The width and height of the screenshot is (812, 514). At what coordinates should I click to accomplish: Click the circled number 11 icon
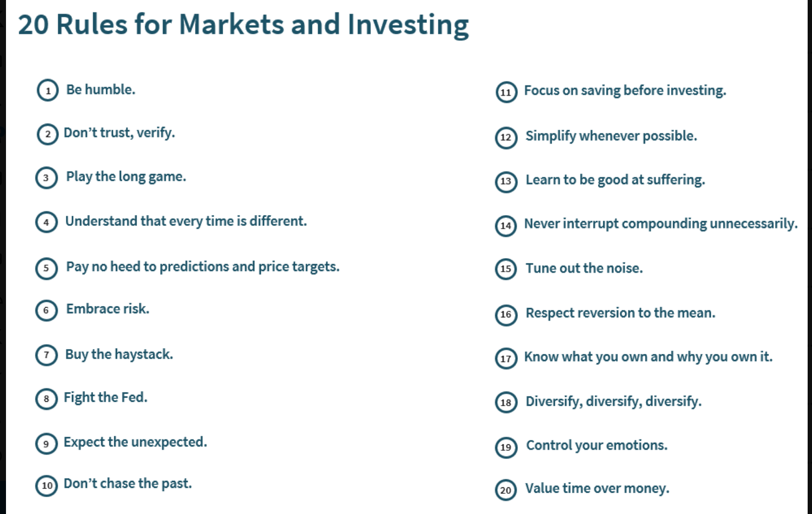[x=506, y=92]
